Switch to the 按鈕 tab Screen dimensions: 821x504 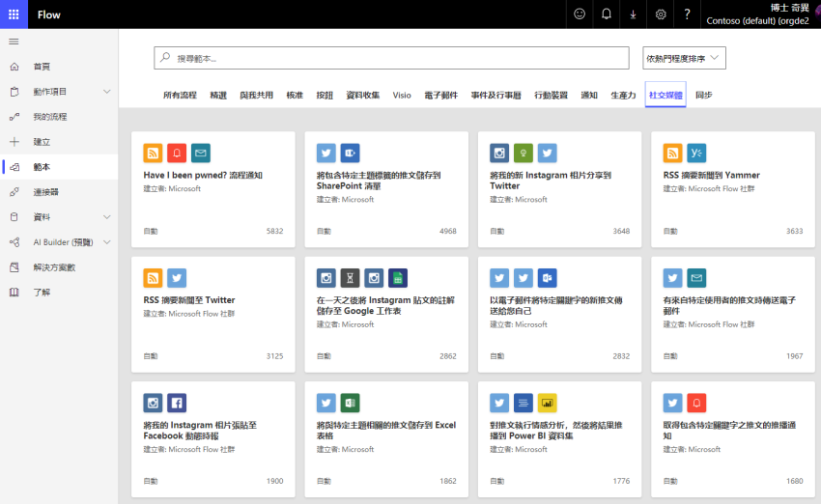[325, 96]
